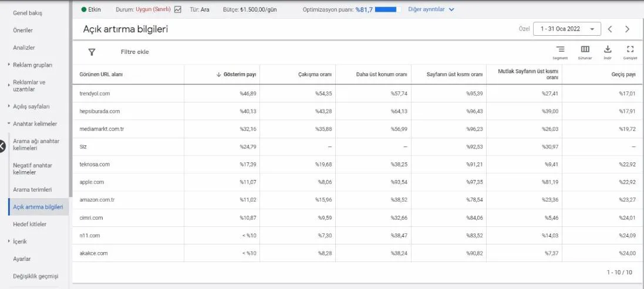
Task: Go to next date range arrow
Action: pos(627,29)
